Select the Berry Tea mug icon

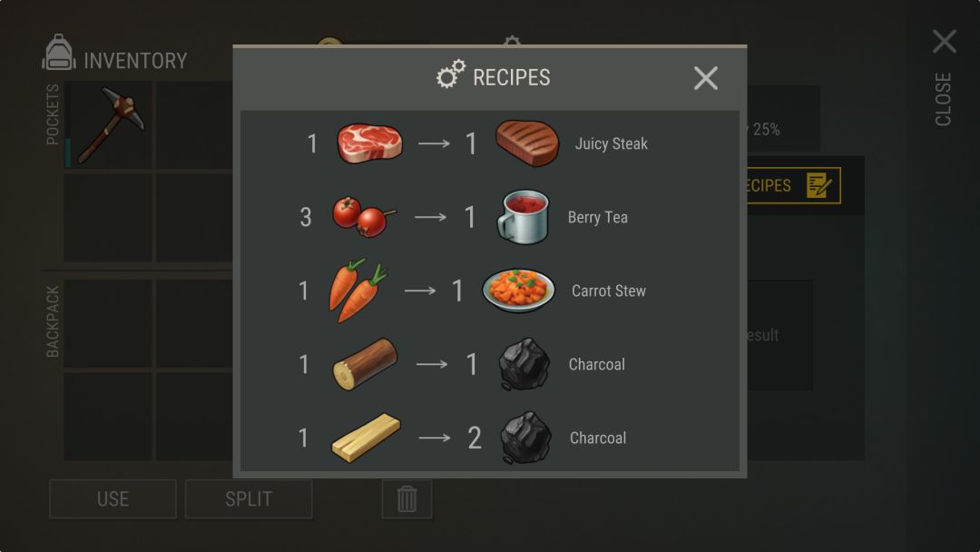pos(524,217)
